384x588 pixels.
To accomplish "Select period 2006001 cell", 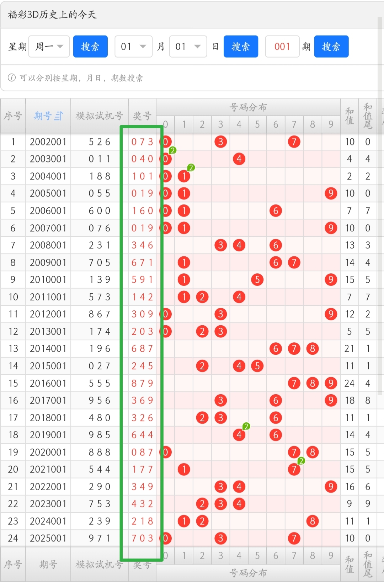I will (x=48, y=211).
